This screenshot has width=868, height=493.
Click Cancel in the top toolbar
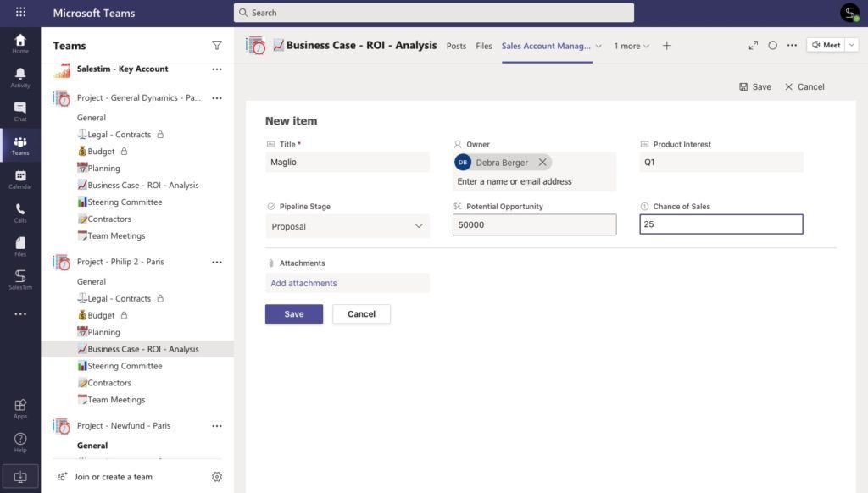pyautogui.click(x=804, y=87)
